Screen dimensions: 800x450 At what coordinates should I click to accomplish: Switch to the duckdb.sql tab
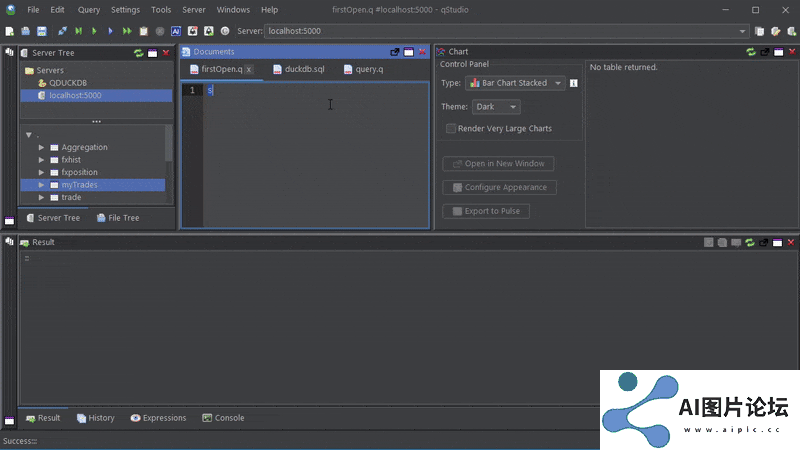[299, 69]
